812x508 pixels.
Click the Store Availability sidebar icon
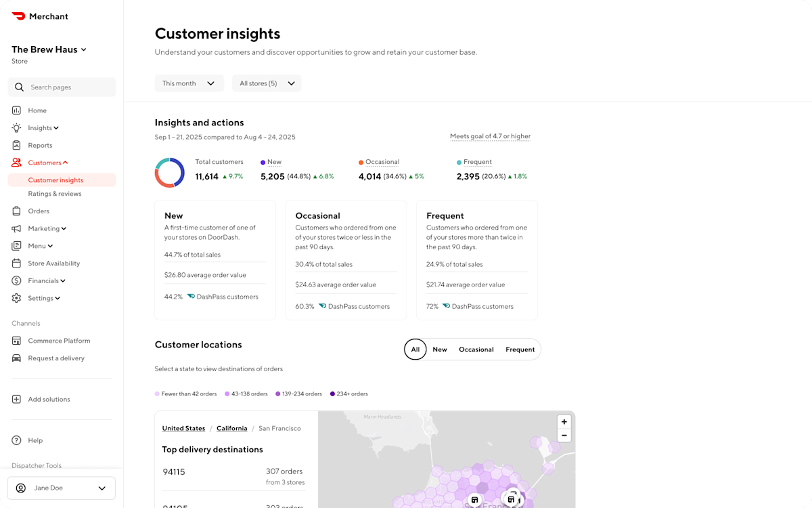(x=16, y=263)
